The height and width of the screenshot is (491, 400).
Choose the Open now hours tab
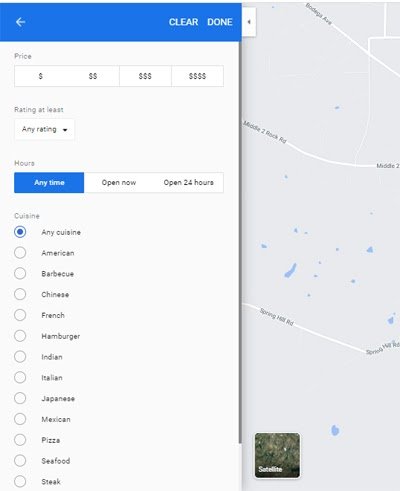coord(119,183)
